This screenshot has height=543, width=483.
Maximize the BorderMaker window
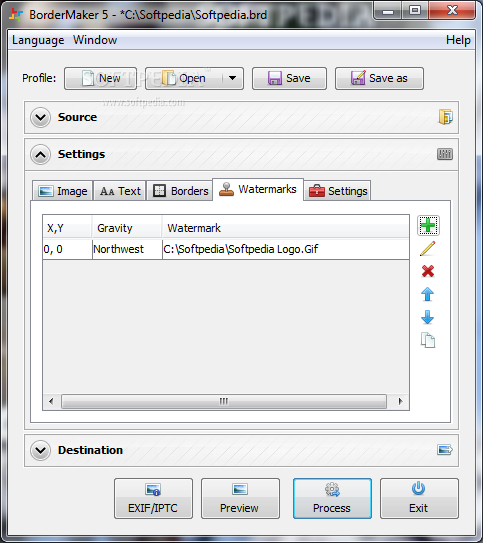click(415, 11)
